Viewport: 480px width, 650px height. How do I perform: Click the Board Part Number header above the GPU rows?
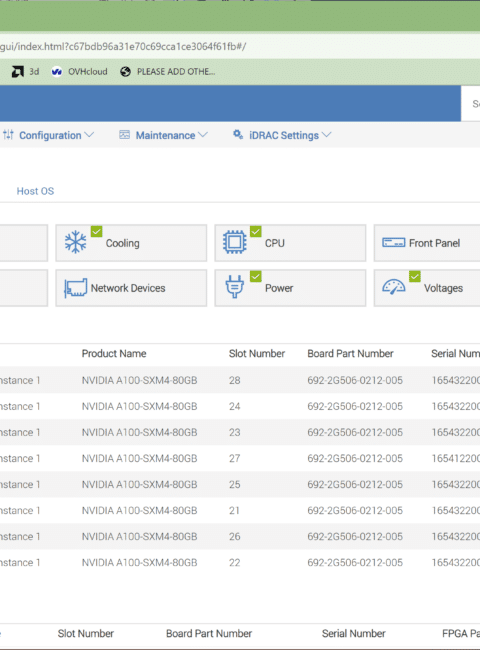(x=350, y=354)
